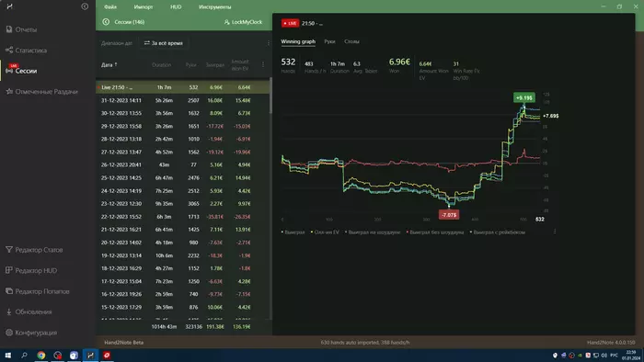The image size is (644, 362).
Task: Select session 21-12-2023 16:21
Action: [x=183, y=230]
